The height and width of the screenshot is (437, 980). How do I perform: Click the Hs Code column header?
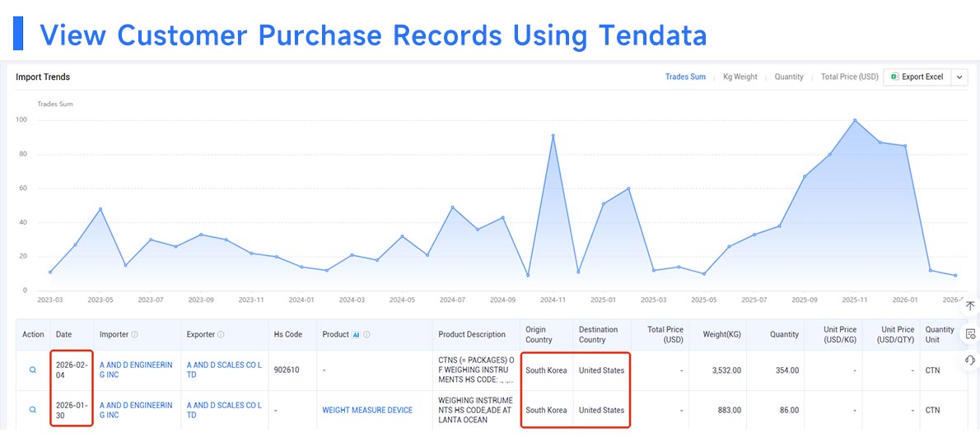288,335
